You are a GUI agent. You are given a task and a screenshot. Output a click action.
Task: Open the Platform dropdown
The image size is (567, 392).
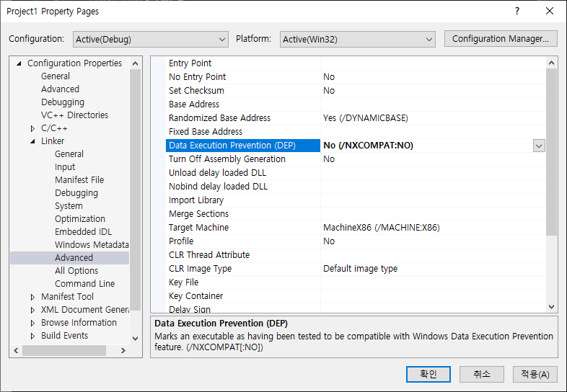tap(357, 39)
